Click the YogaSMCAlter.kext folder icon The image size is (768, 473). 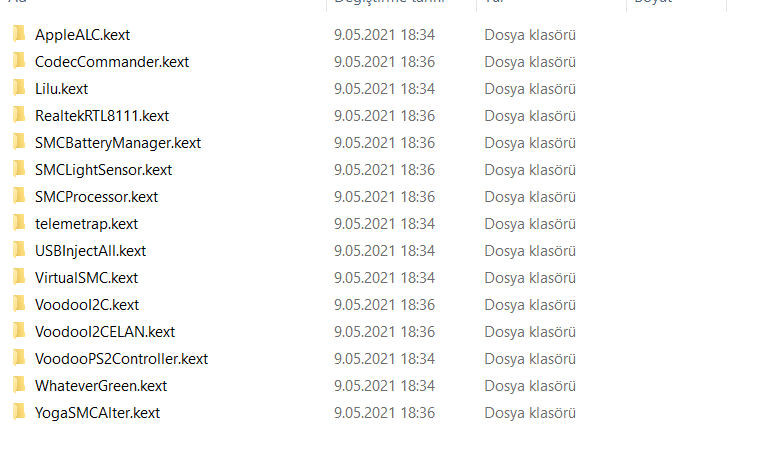click(19, 412)
